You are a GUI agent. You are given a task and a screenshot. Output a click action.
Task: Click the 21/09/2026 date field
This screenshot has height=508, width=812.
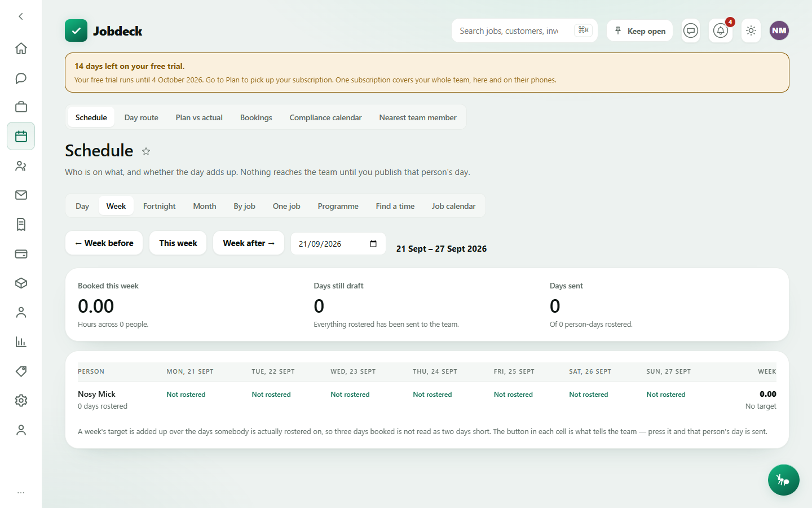tap(338, 244)
